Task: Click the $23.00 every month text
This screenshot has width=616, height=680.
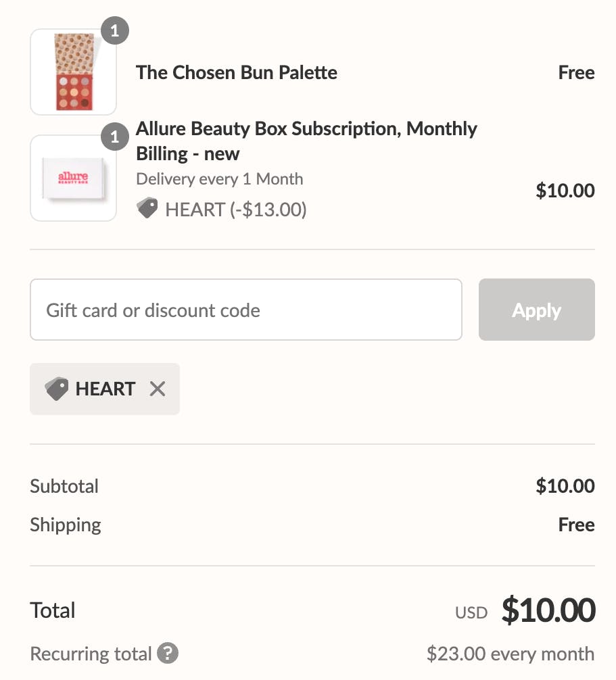Action: [510, 654]
